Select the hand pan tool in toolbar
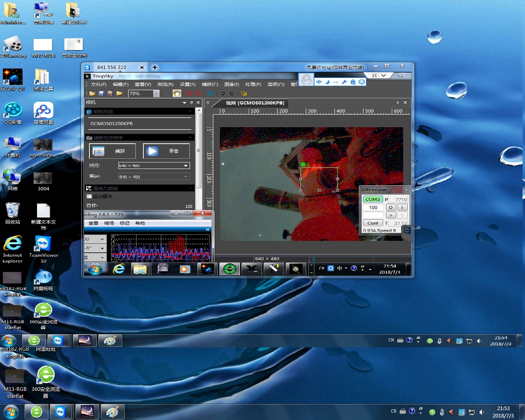Viewport: 525px width, 420px height. tap(177, 94)
